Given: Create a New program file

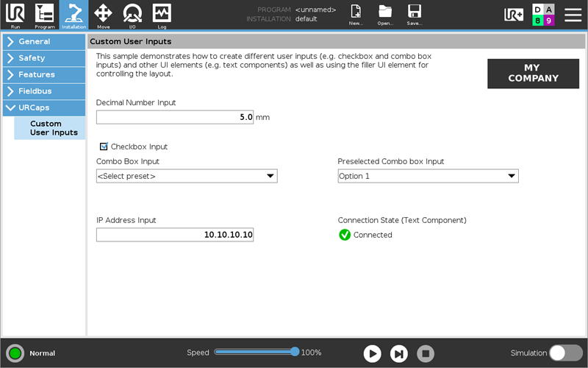Looking at the screenshot, I should tap(356, 15).
